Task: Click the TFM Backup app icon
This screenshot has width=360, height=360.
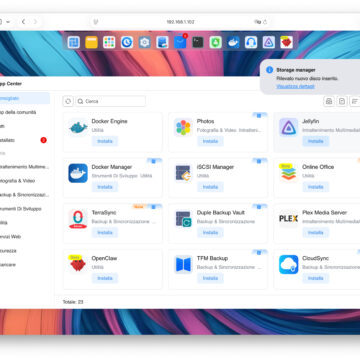Action: point(183,265)
